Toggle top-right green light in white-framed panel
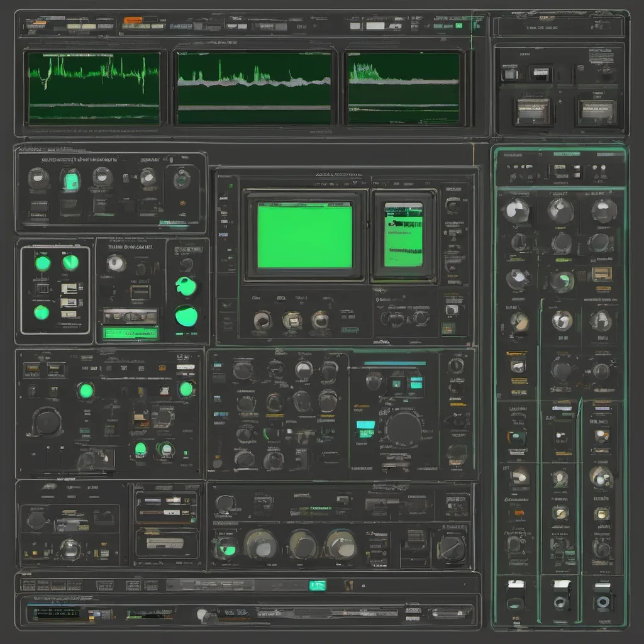The image size is (644, 644). 70,263
